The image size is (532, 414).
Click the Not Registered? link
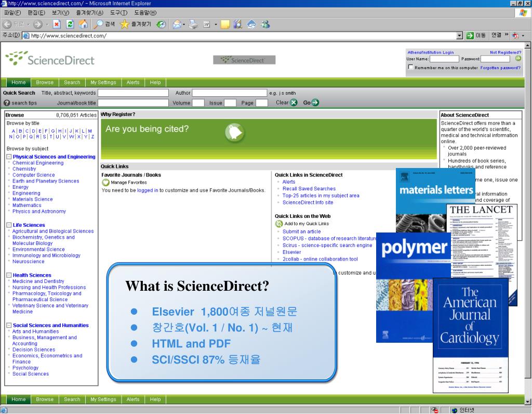coord(505,53)
